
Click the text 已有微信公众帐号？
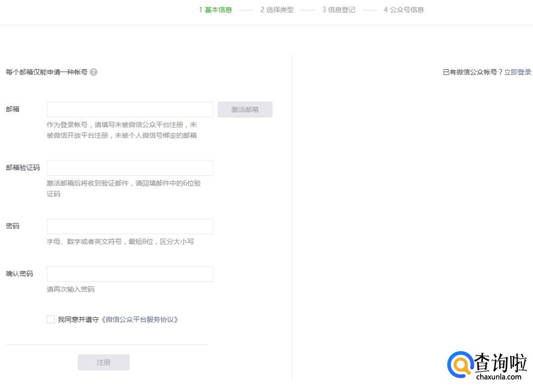473,72
